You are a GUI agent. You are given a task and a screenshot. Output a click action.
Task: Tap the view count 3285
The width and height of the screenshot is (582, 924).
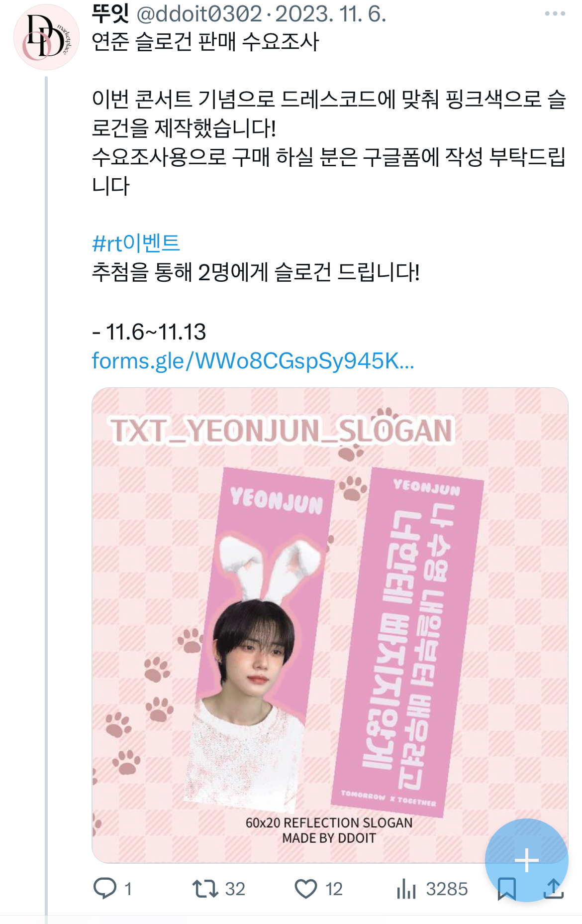pos(447,889)
